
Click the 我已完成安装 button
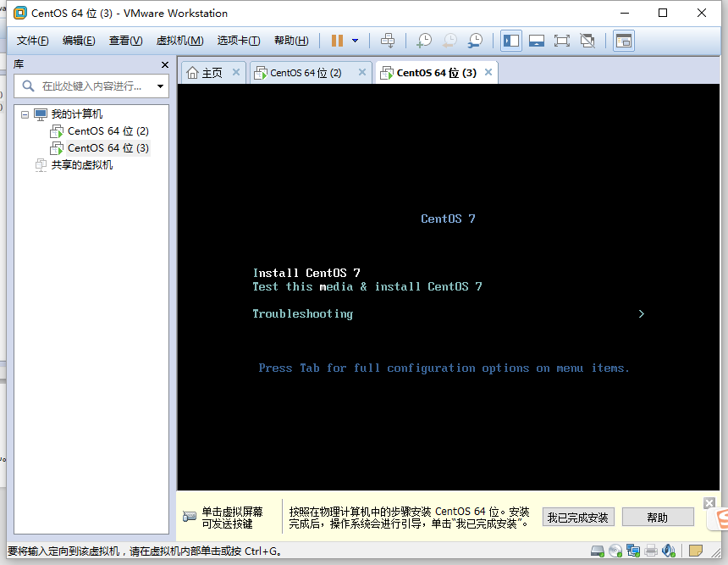tap(577, 518)
